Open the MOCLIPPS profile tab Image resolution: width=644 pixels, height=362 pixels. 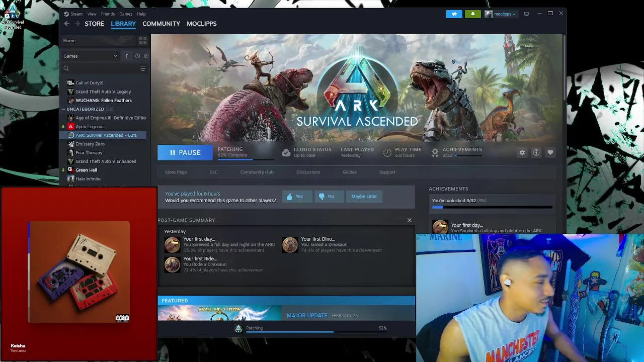[x=202, y=24]
